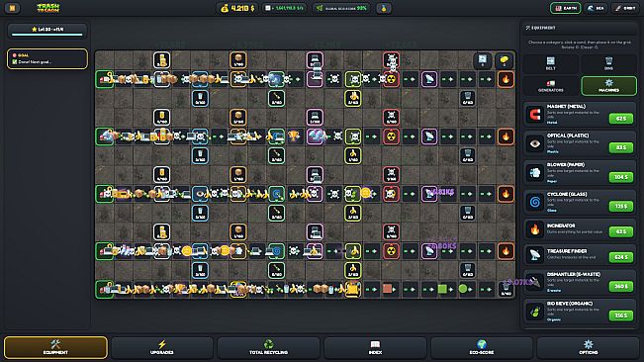The height and width of the screenshot is (362, 644).
Task: Click the treasure finder dish on first belt row
Action: (429, 79)
